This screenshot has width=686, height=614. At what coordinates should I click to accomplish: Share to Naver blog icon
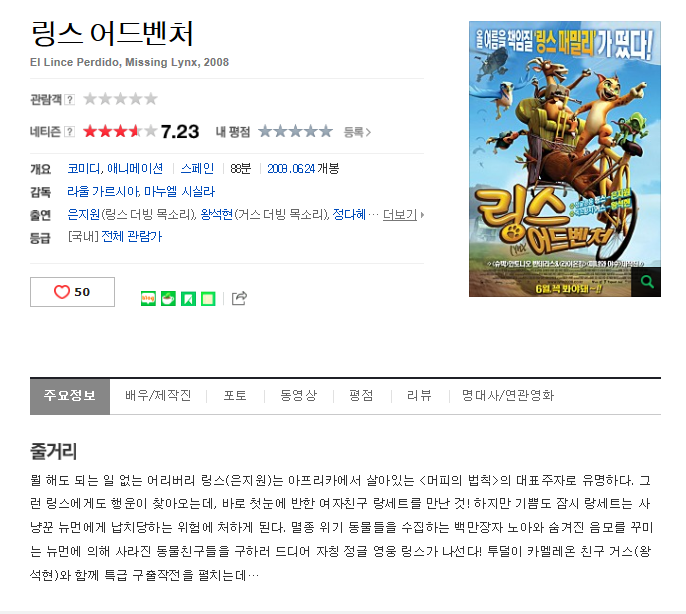point(148,298)
